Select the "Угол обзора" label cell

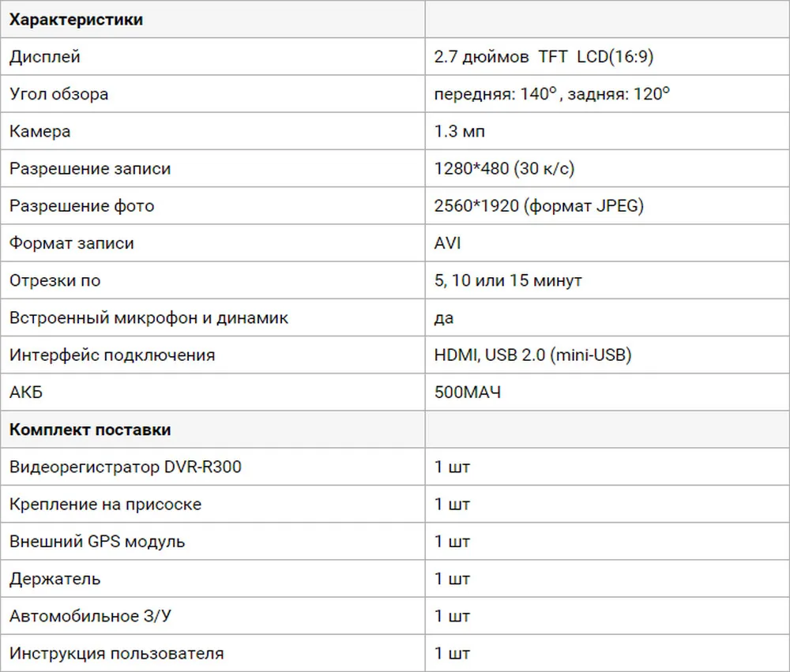click(x=59, y=94)
